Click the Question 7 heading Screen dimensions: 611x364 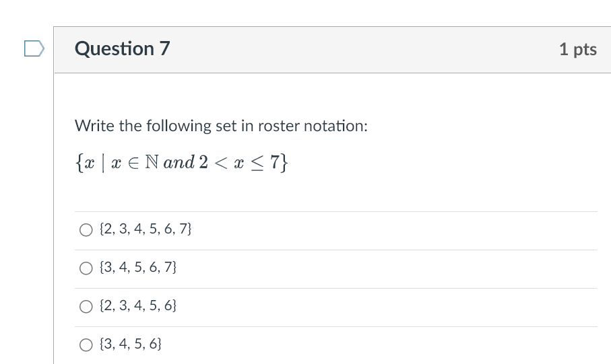point(123,48)
